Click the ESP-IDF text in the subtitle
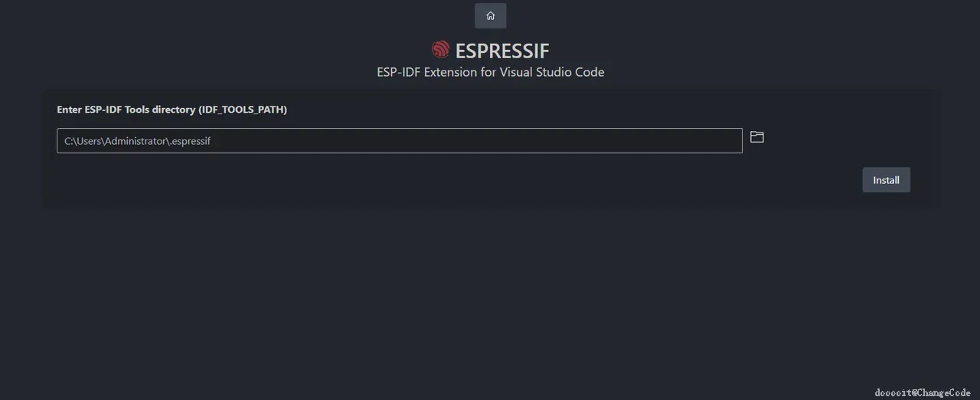This screenshot has width=980, height=400. 398,72
